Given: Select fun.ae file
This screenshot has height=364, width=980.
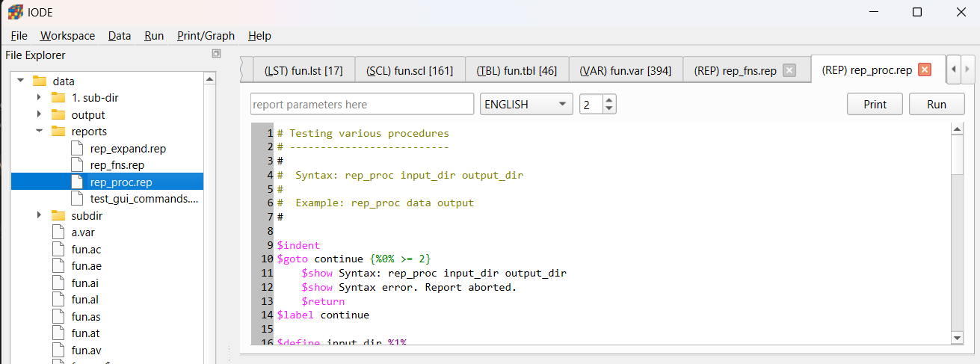Looking at the screenshot, I should tap(85, 265).
